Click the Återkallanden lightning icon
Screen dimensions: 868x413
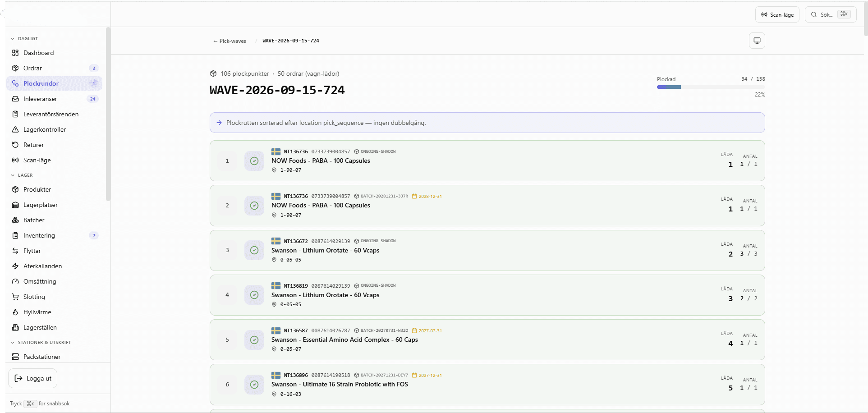(15, 266)
